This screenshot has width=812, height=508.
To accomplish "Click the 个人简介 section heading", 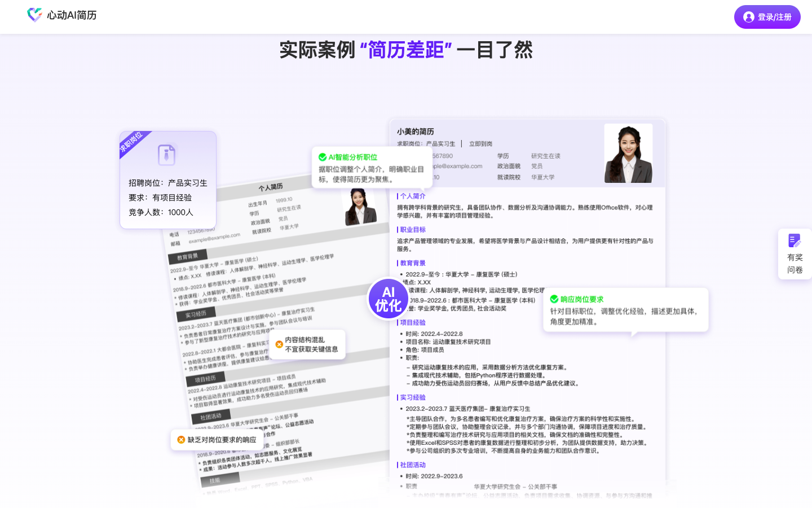I will coord(413,196).
